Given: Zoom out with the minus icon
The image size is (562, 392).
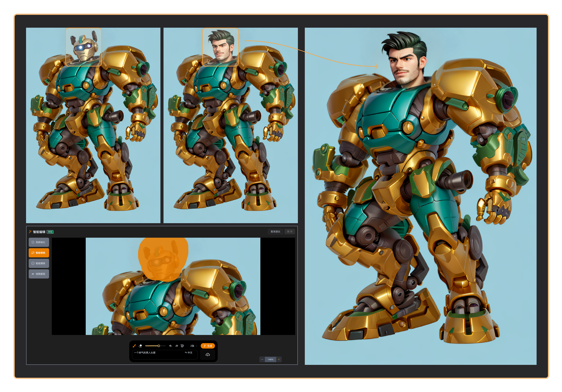Looking at the screenshot, I should [262, 359].
